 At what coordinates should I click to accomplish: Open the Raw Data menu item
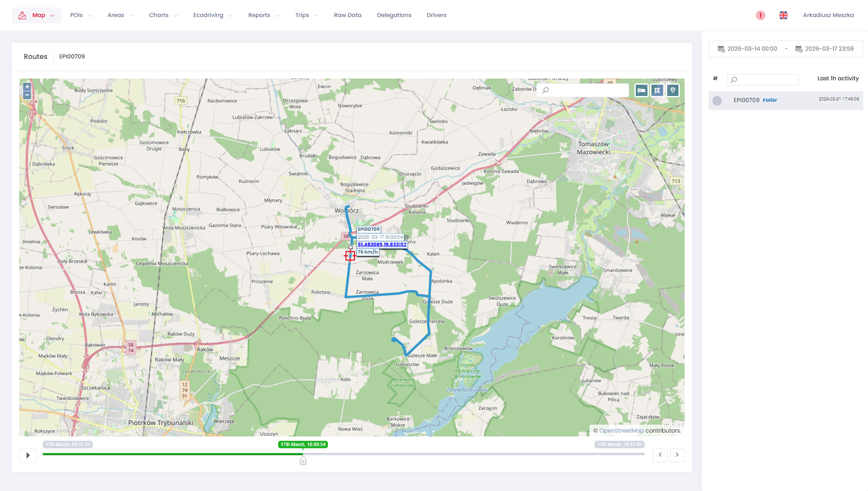point(348,15)
